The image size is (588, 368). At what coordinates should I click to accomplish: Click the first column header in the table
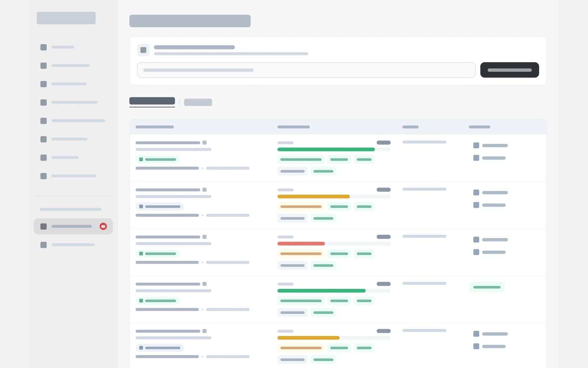[155, 127]
